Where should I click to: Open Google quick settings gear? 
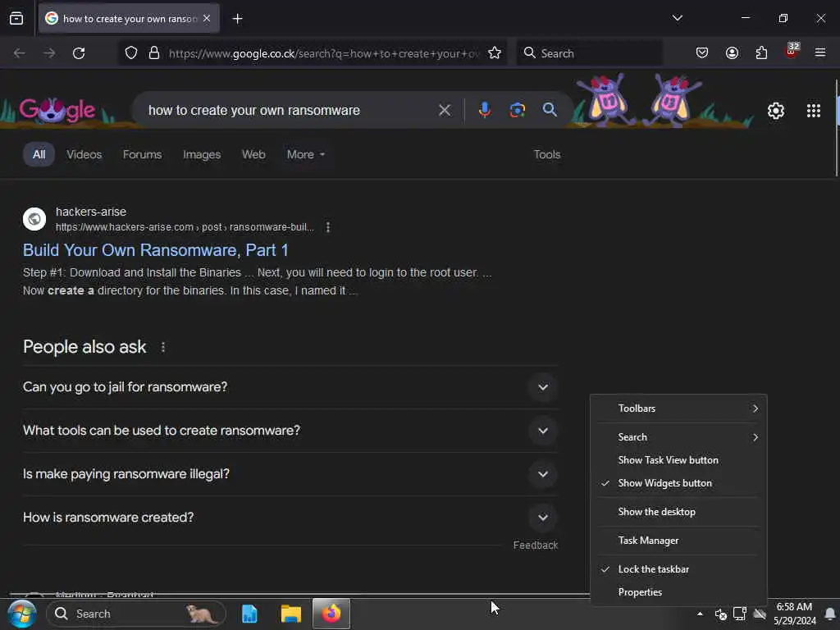[776, 111]
